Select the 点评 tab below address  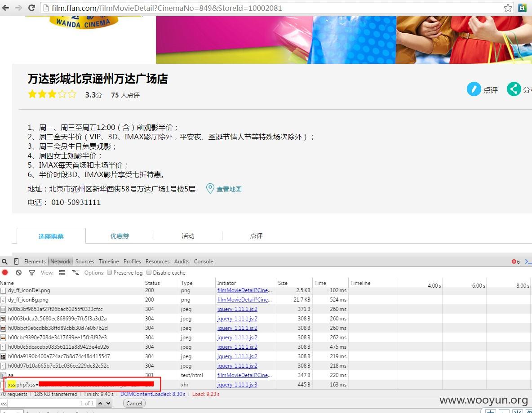pos(257,236)
